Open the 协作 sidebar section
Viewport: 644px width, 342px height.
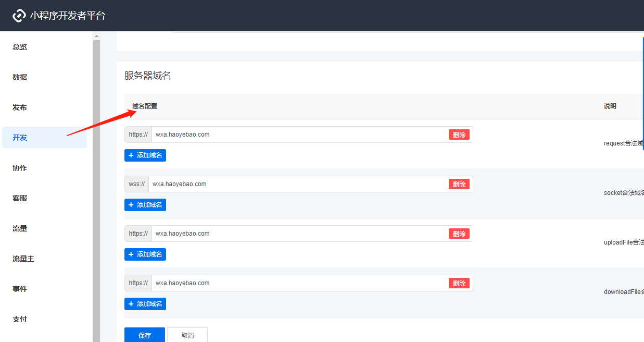point(20,168)
